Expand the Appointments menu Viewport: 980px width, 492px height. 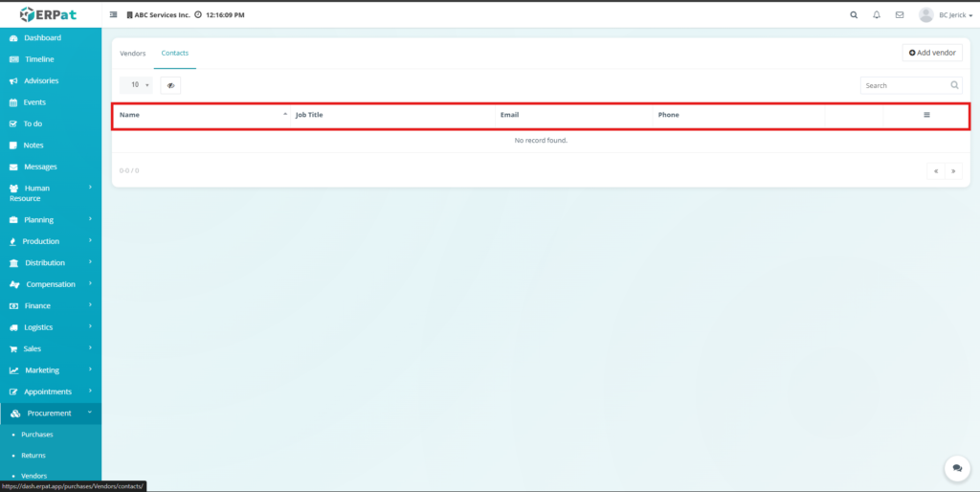pos(51,391)
